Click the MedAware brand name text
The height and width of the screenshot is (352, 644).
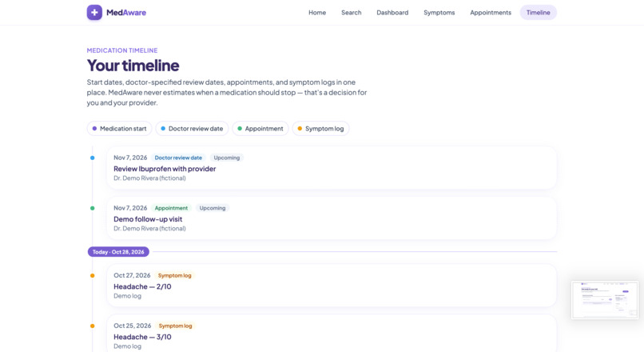tap(126, 12)
